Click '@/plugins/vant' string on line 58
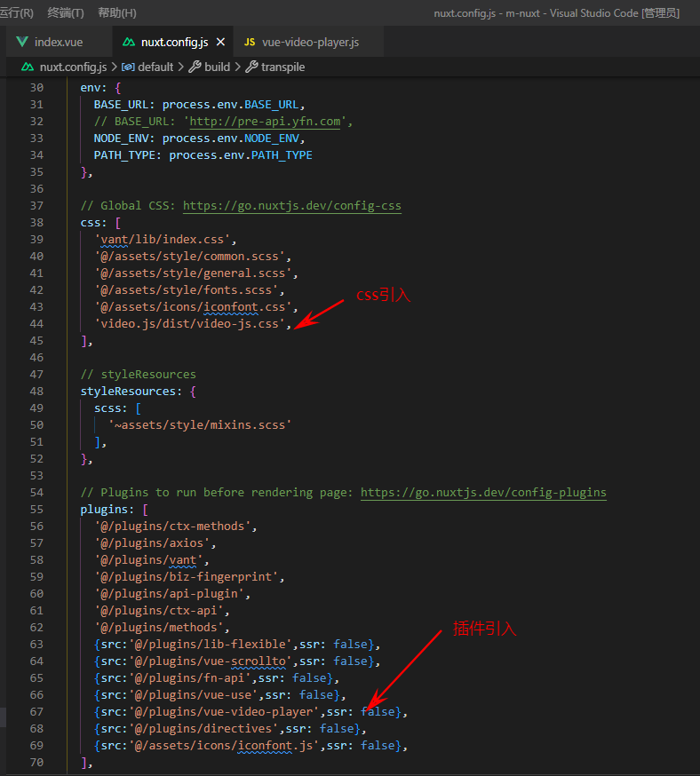 (149, 560)
